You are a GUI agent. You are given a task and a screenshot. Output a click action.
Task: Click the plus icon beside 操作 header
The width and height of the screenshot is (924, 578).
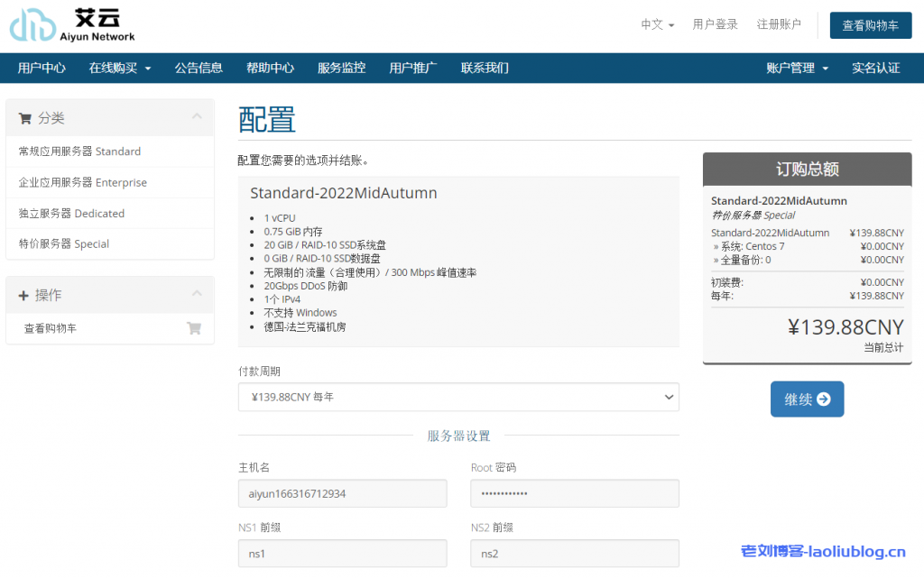(x=24, y=295)
